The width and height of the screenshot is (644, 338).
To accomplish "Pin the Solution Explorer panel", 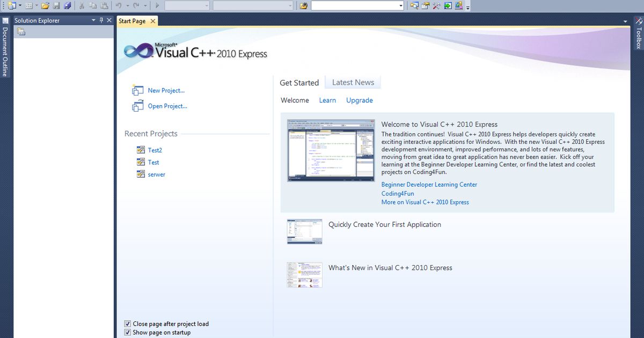I will tap(101, 20).
